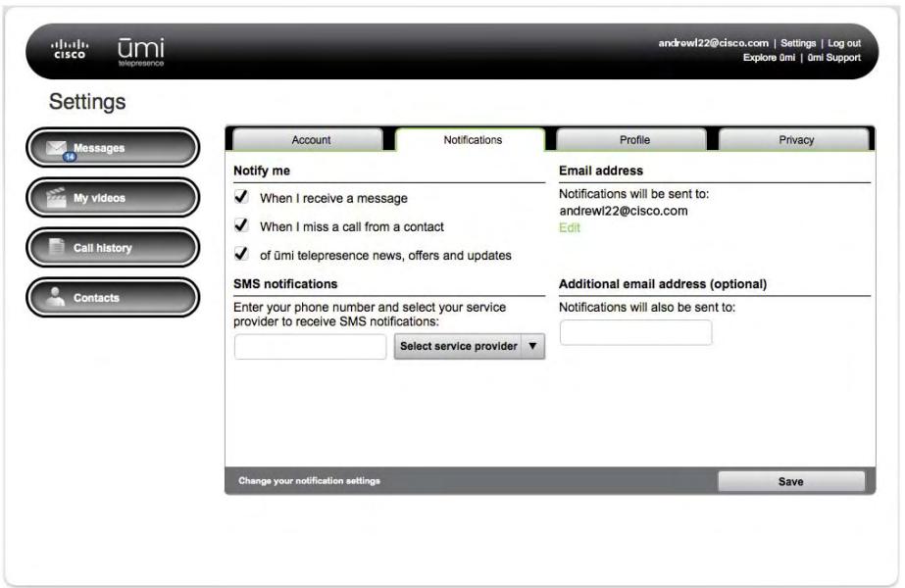Click Edit under the email address
Image resolution: width=905 pixels, height=588 pixels.
click(569, 228)
